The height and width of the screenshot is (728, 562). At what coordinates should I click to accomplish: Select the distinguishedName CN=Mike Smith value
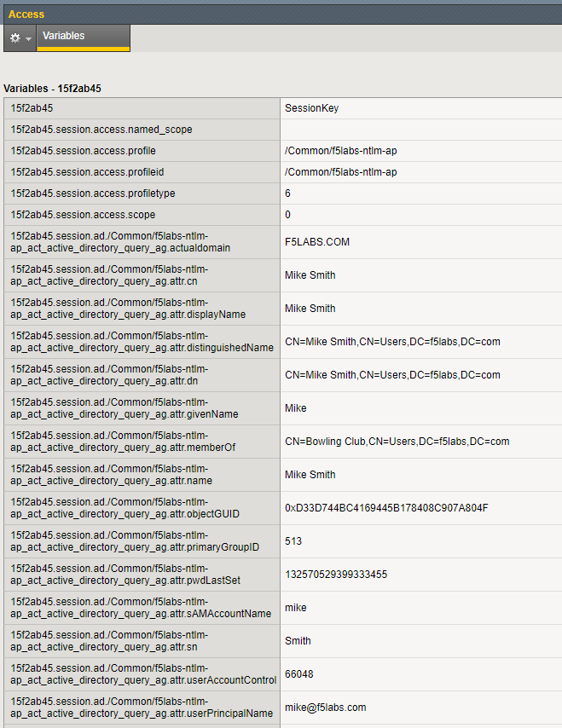coord(392,342)
